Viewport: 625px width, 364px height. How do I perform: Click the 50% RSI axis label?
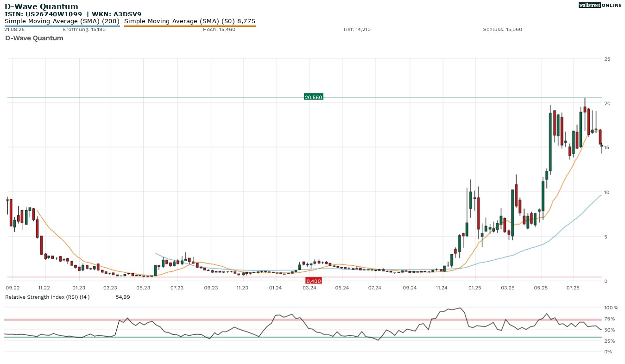(x=609, y=330)
